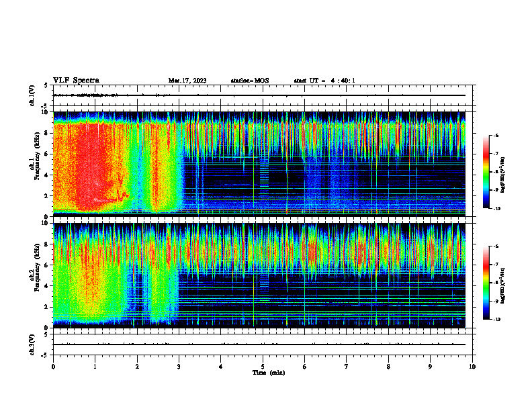
Task: Click the intense red burst in the ch.1 spectrogram
Action: [x=91, y=166]
